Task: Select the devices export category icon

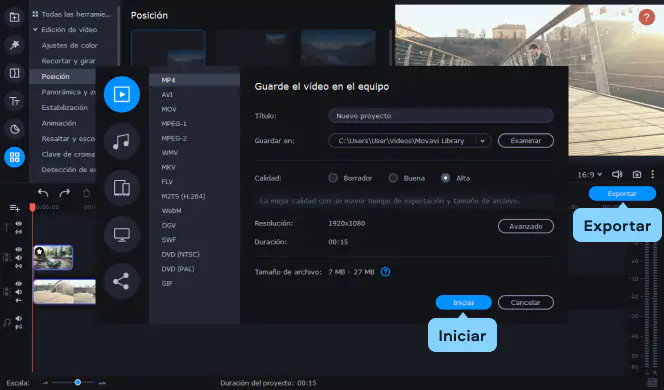Action: 122,188
